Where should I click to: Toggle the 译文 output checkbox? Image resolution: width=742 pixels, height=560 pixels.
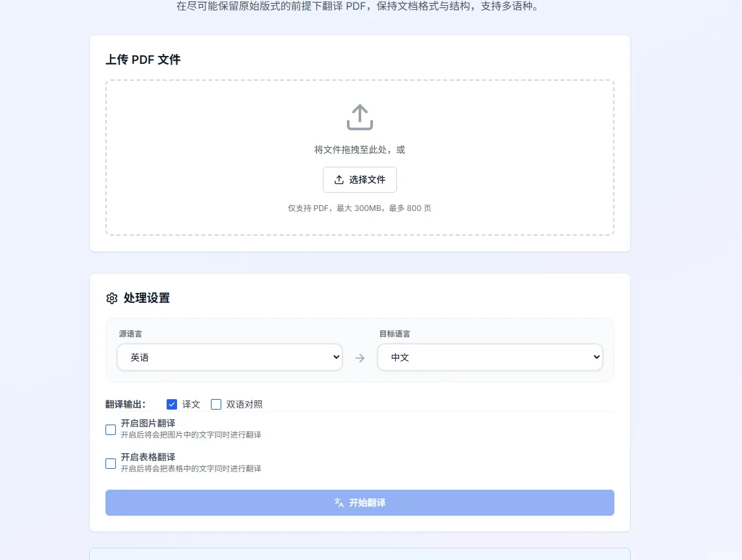coord(172,404)
